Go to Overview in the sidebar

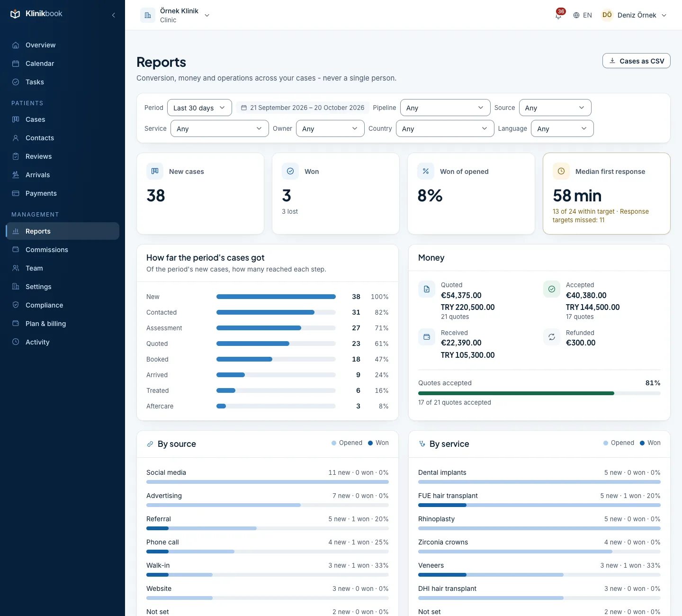pos(63,45)
